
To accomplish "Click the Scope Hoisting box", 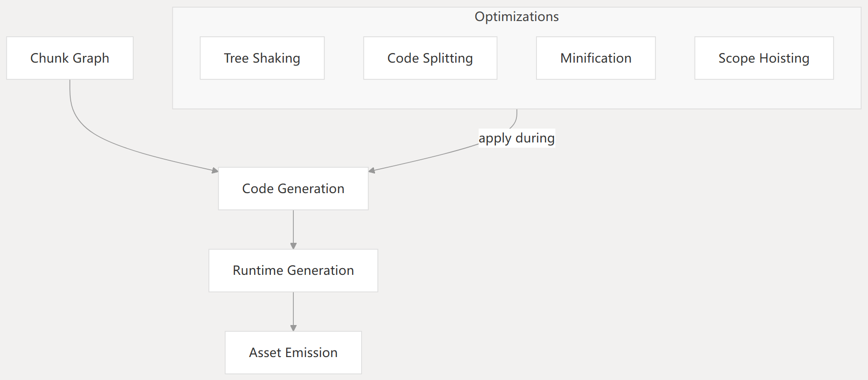I will coord(763,58).
